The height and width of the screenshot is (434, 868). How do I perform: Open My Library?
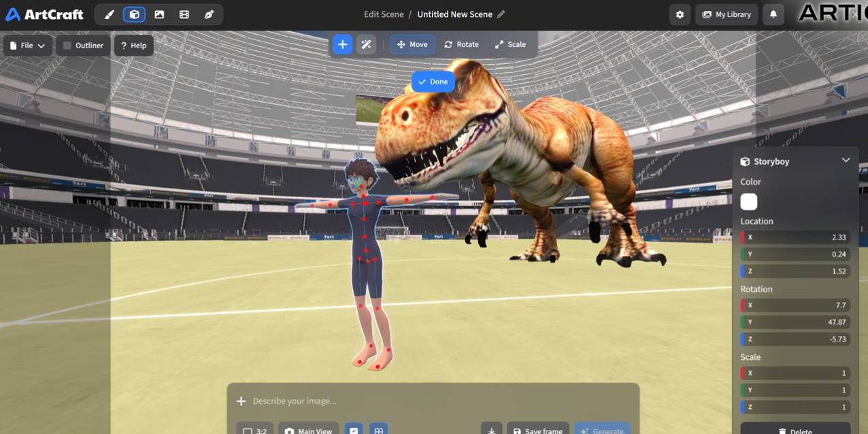(727, 14)
